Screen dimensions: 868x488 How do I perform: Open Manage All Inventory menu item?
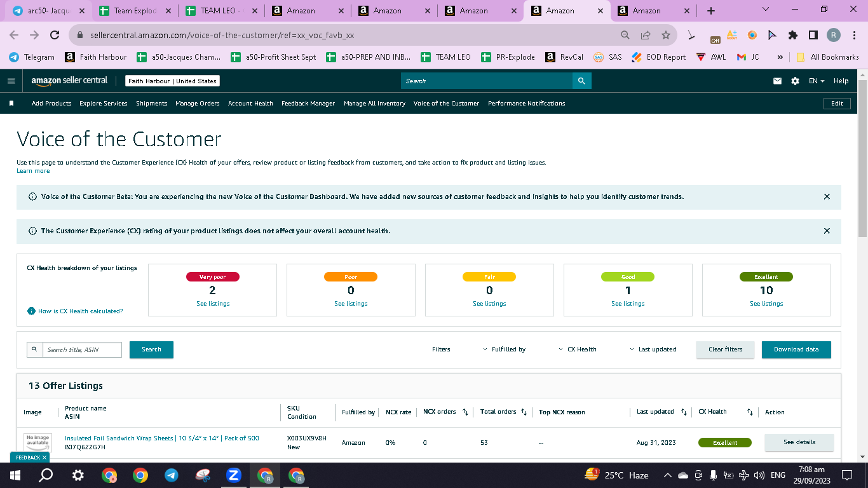click(374, 103)
